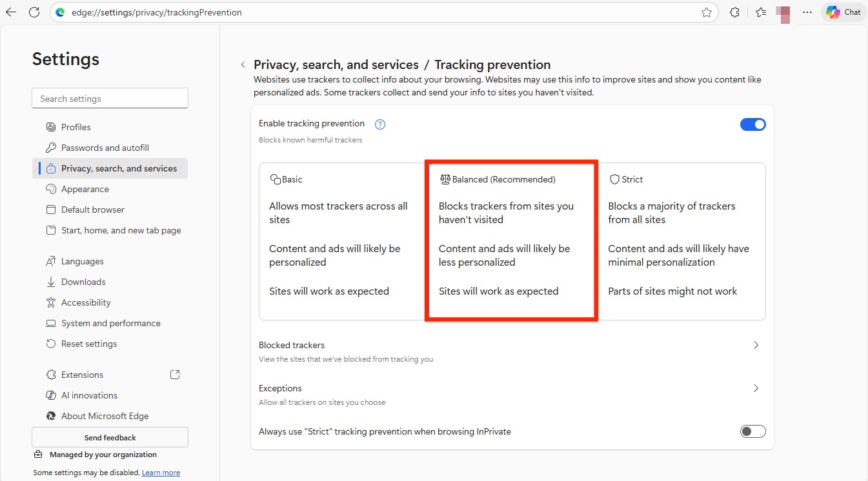This screenshot has height=481, width=868.
Task: Open the Exceptions row
Action: pos(512,395)
